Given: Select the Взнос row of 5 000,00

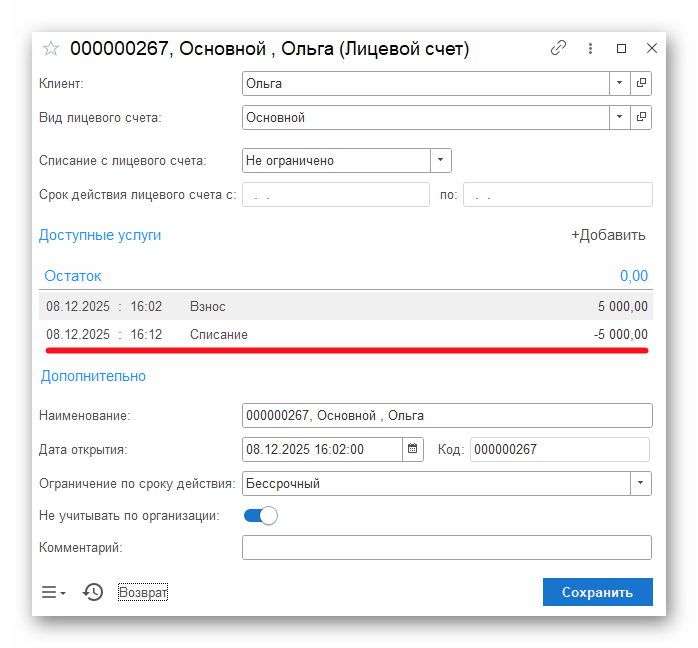Looking at the screenshot, I should coord(346,306).
